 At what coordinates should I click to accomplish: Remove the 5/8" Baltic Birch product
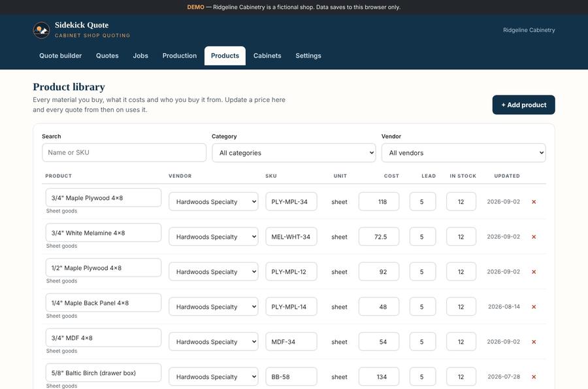(534, 377)
